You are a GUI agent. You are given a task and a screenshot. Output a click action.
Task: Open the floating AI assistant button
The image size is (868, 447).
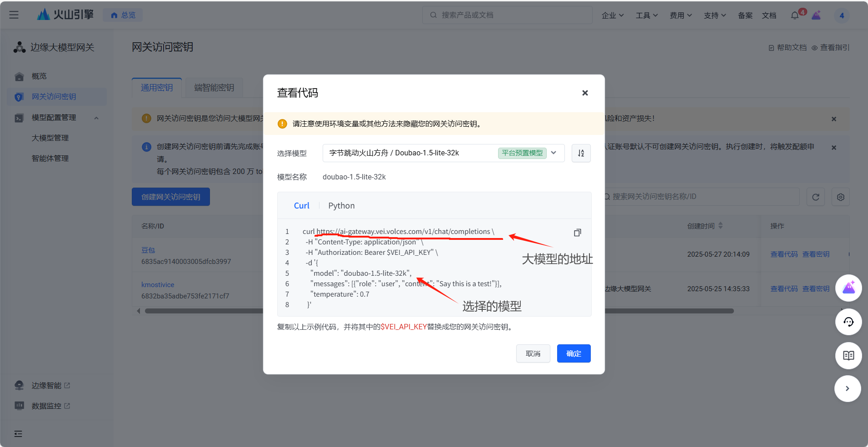[x=848, y=288]
